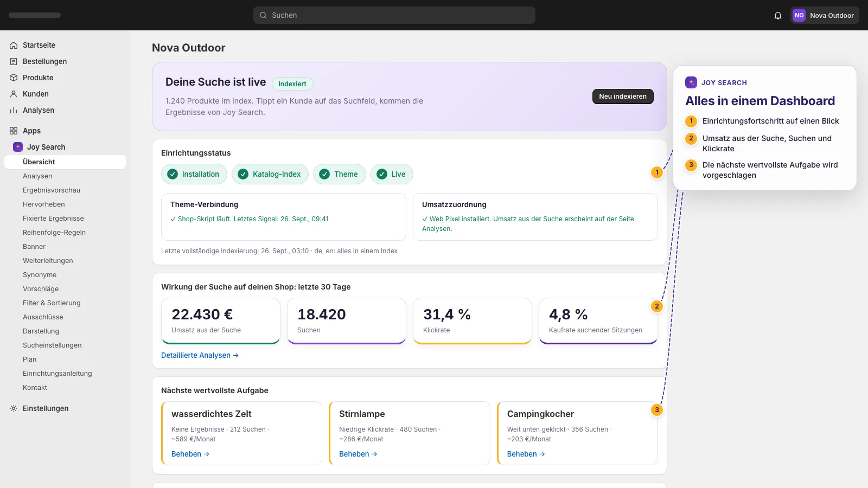Click the text 'Letzte vollständige Indexierung'
Viewport: 868px width, 488px height.
click(x=209, y=251)
